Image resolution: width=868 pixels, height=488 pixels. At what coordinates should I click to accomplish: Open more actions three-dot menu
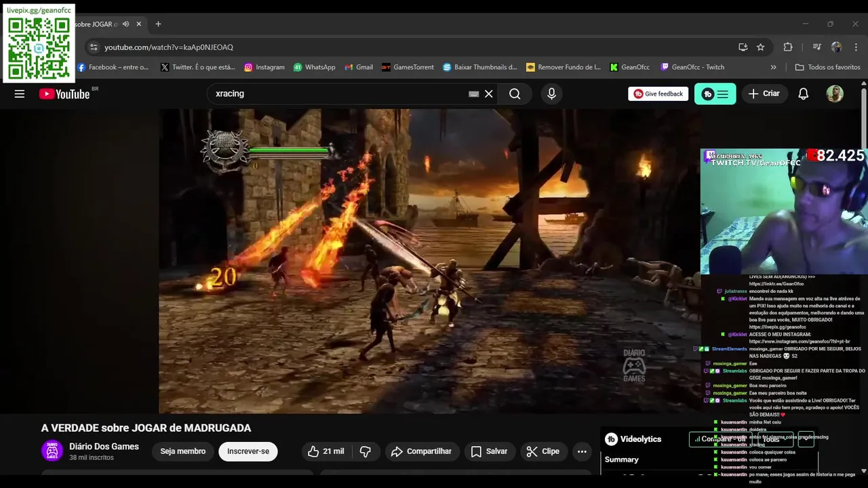tap(582, 451)
